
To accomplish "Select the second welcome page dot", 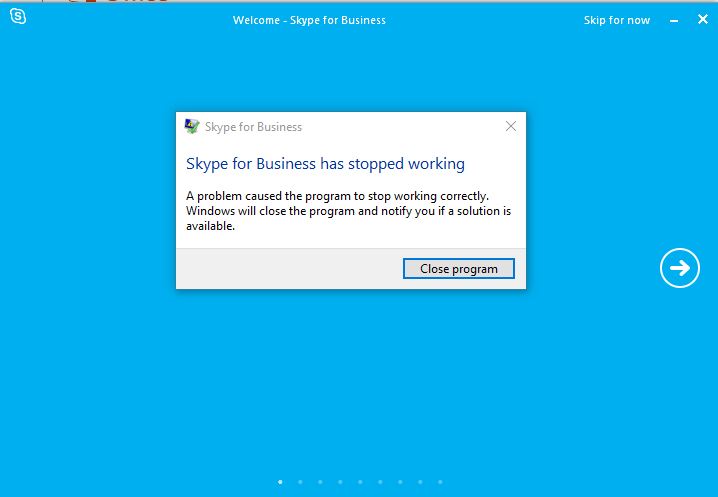I will tap(300, 482).
